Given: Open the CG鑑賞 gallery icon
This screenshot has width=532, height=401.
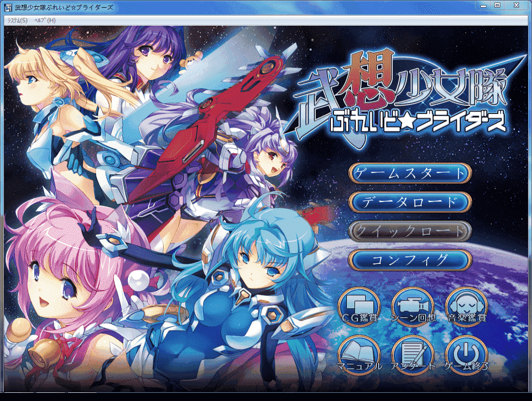Looking at the screenshot, I should click(x=359, y=307).
